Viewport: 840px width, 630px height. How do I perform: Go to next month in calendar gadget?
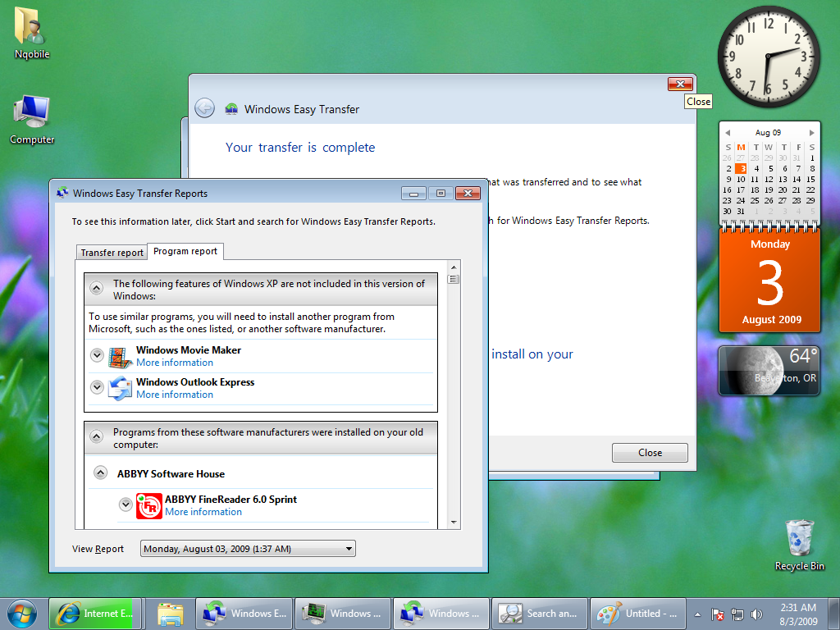tap(811, 132)
